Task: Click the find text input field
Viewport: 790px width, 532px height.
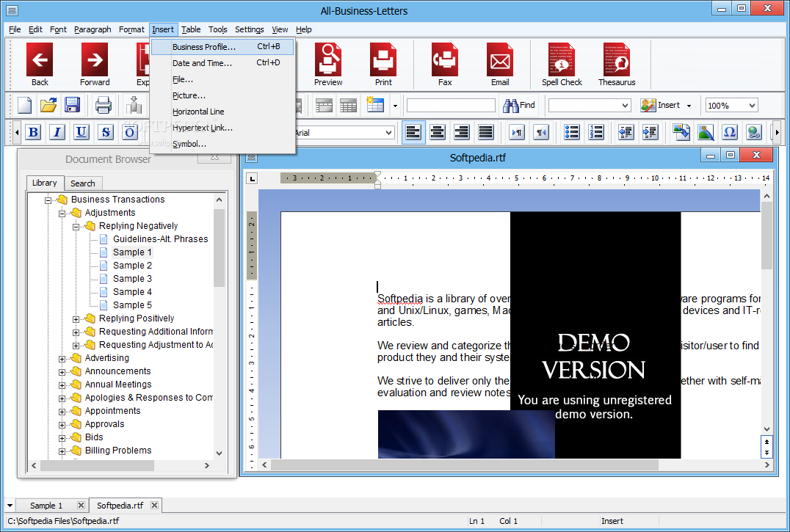Action: 451,105
